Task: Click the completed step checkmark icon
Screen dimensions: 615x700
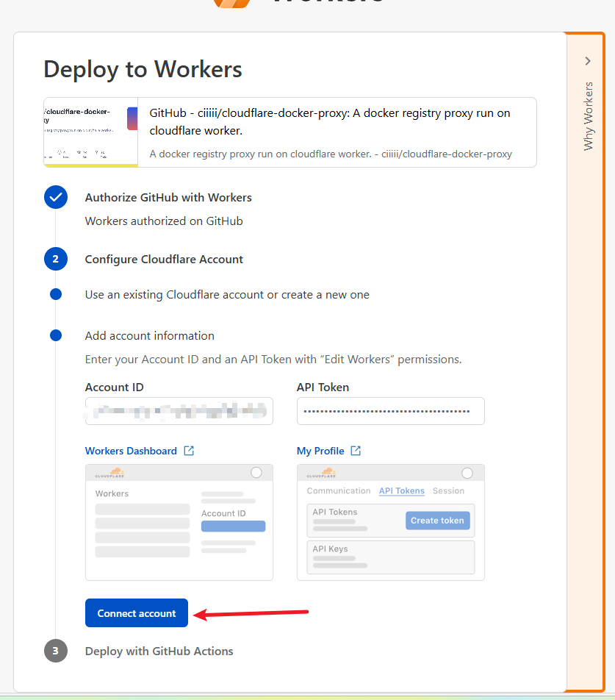Action: tap(56, 197)
